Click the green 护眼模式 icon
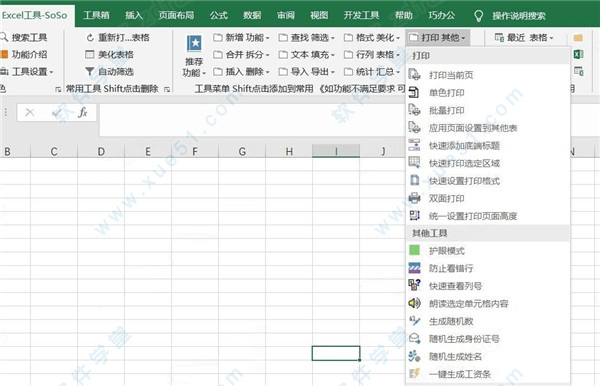The image size is (600, 386). coord(414,251)
